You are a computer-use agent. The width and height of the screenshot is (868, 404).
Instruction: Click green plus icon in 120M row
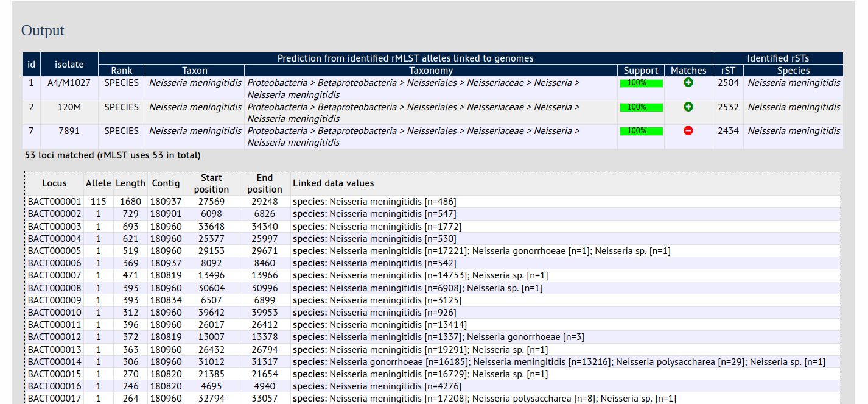688,107
